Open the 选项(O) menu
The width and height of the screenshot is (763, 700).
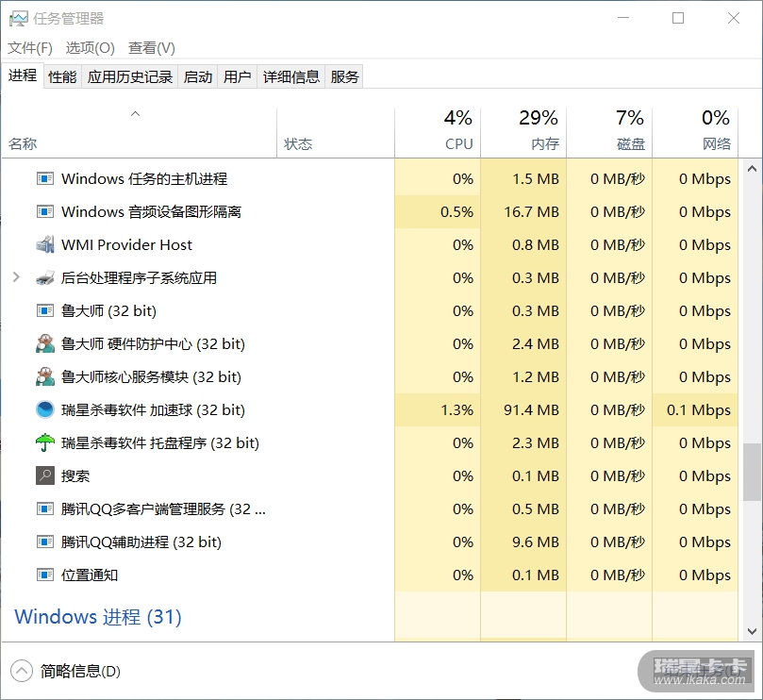(x=90, y=48)
